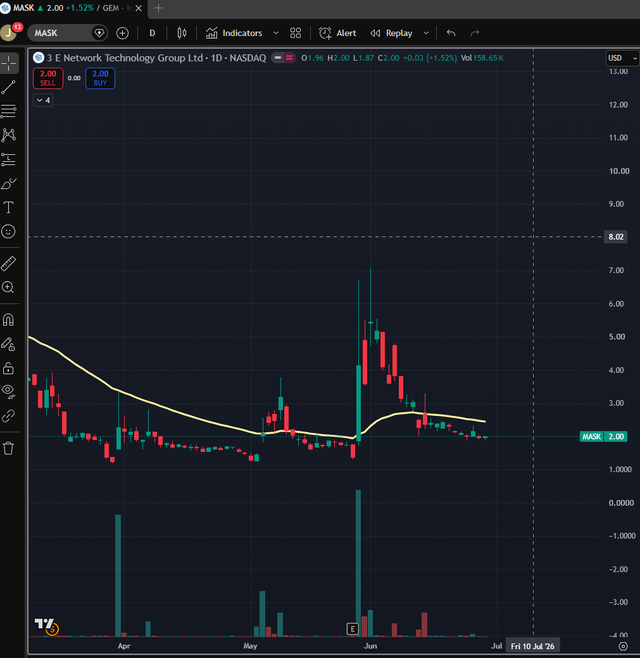The width and height of the screenshot is (640, 658).
Task: Open the forecasting and measurement tools
Action: point(9,159)
